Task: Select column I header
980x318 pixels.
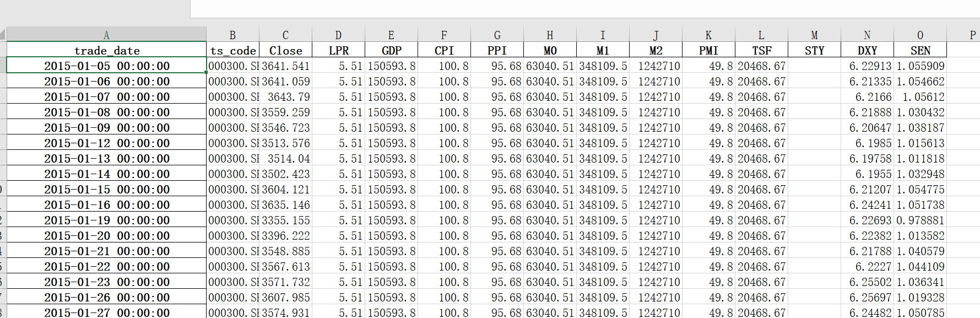Action: 603,34
